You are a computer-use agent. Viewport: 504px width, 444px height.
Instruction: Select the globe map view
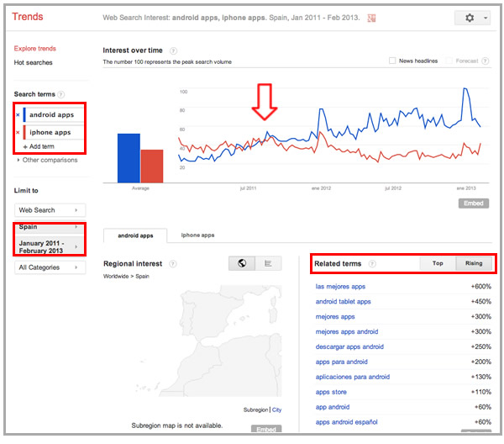[x=242, y=263]
